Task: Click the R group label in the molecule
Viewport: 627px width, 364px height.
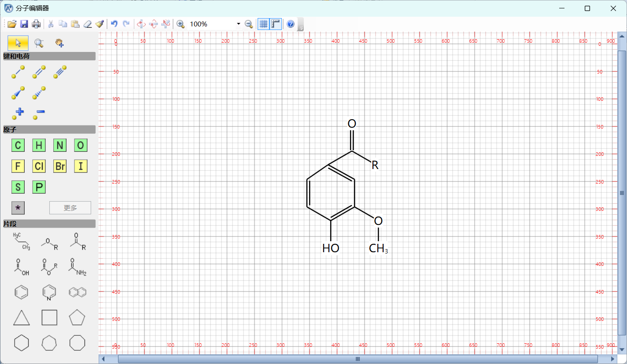Action: coord(375,165)
